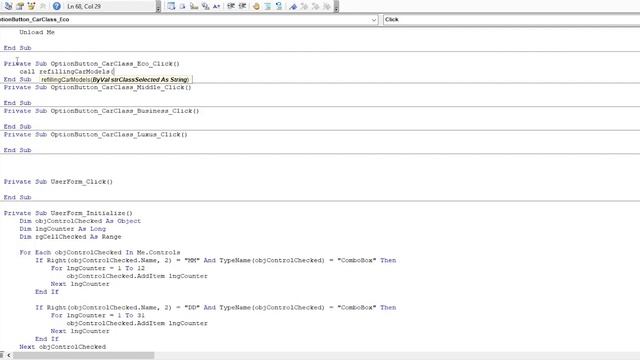Show Quick Info via toolbar icon

[x=194, y=6]
